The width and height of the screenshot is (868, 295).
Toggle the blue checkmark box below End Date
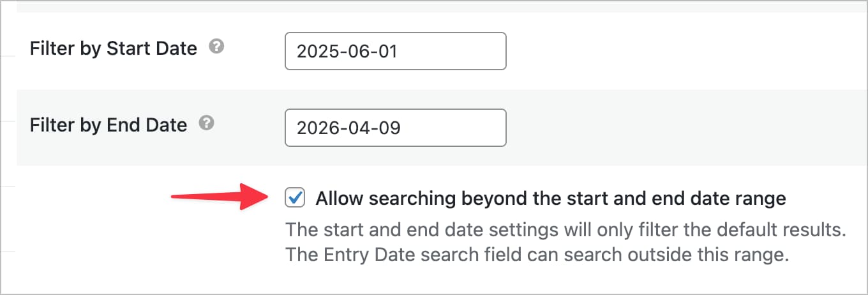(296, 199)
